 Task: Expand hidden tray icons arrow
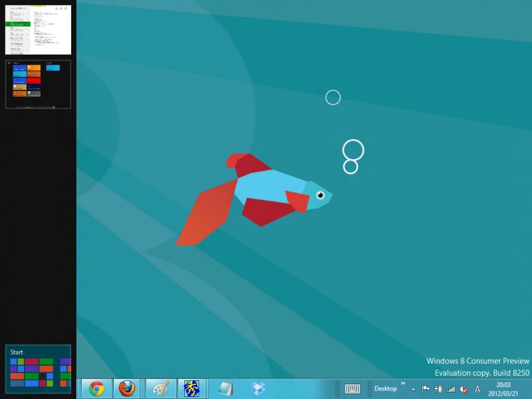click(x=413, y=389)
